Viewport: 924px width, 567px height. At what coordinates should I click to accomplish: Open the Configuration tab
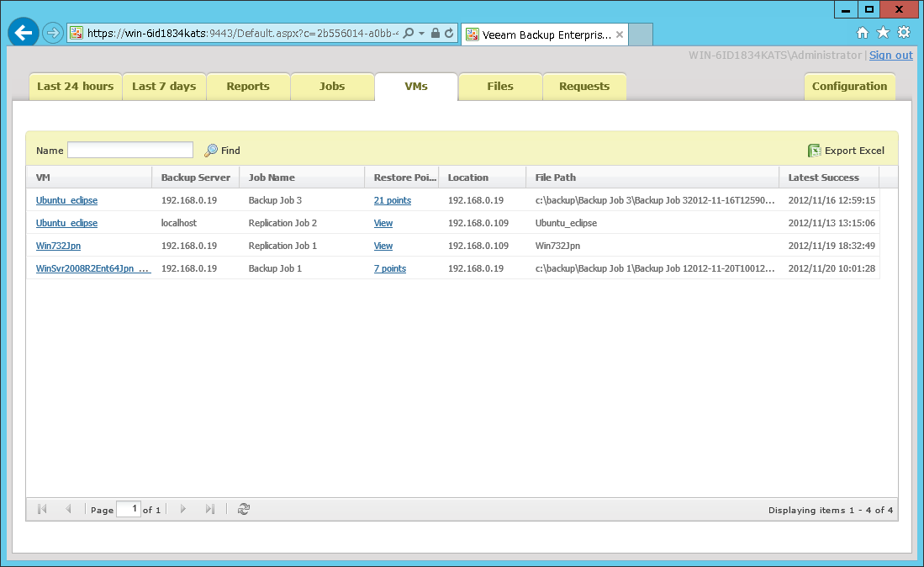point(849,86)
